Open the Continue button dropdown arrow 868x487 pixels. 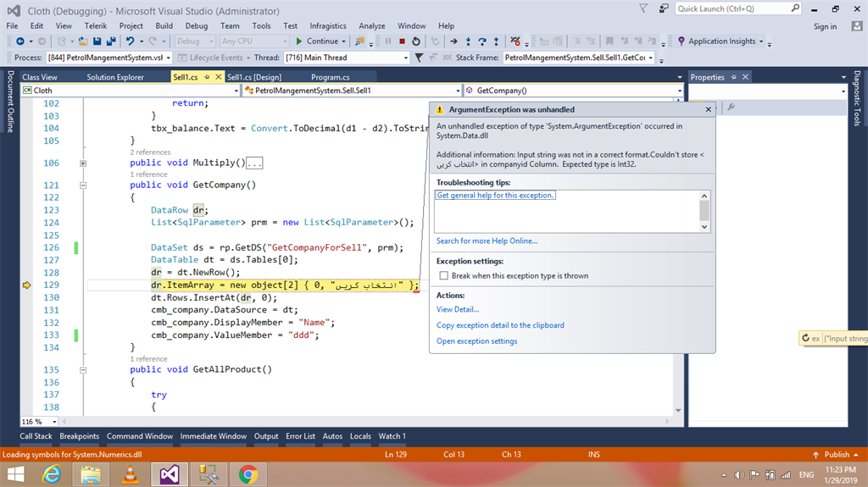(343, 42)
